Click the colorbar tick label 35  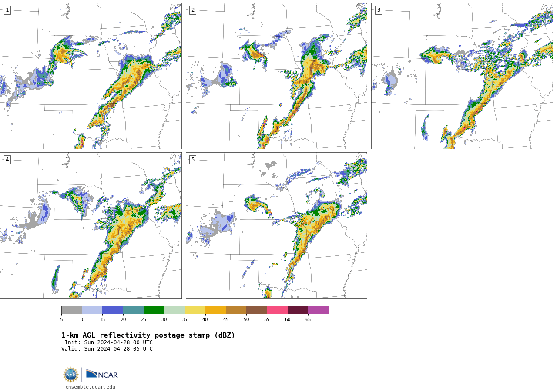[185, 320]
